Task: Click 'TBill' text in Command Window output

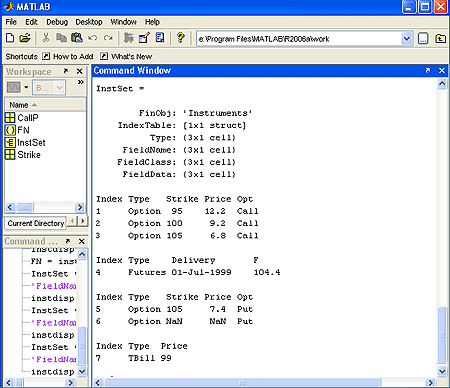Action: pyautogui.click(x=142, y=358)
